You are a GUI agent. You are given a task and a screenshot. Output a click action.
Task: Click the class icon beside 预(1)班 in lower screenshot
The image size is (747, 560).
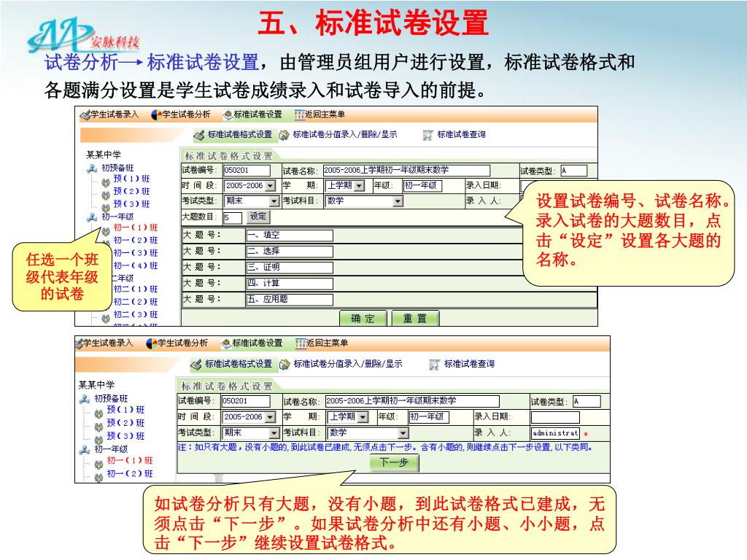click(98, 413)
